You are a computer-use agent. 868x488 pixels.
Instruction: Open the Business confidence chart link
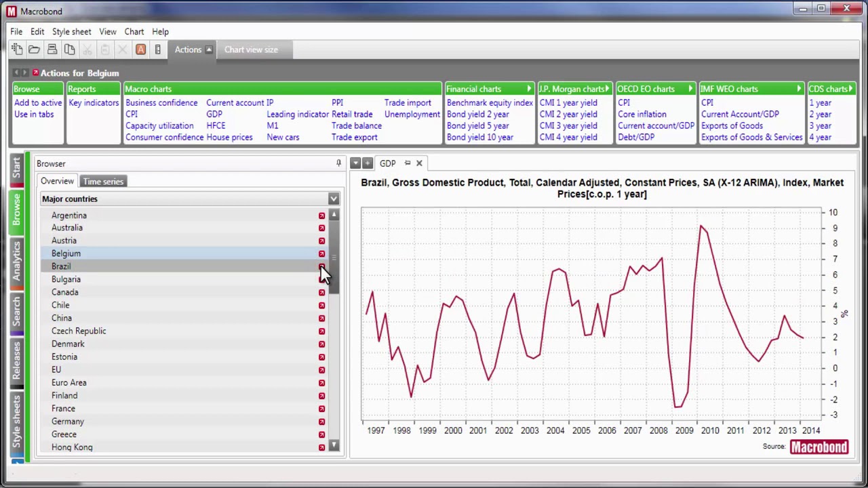coord(161,103)
